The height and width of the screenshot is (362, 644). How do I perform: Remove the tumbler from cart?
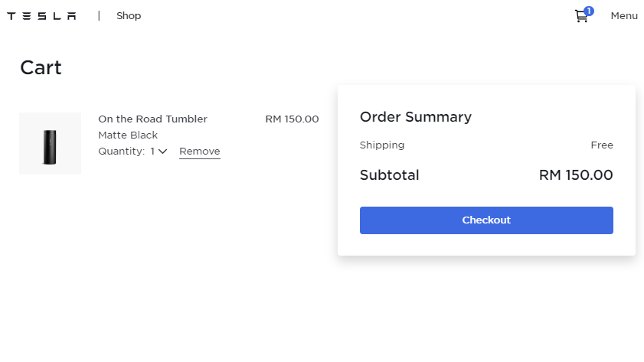coord(199,152)
